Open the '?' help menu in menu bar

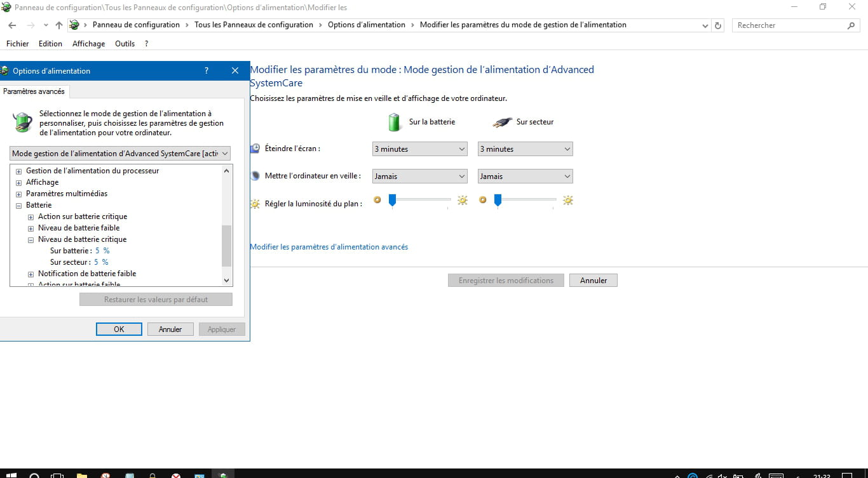(147, 44)
